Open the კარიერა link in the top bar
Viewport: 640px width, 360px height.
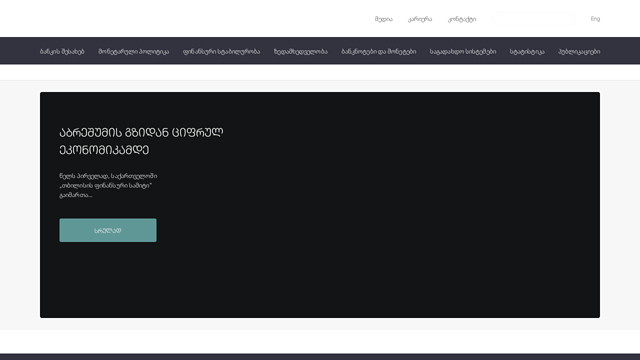point(420,19)
